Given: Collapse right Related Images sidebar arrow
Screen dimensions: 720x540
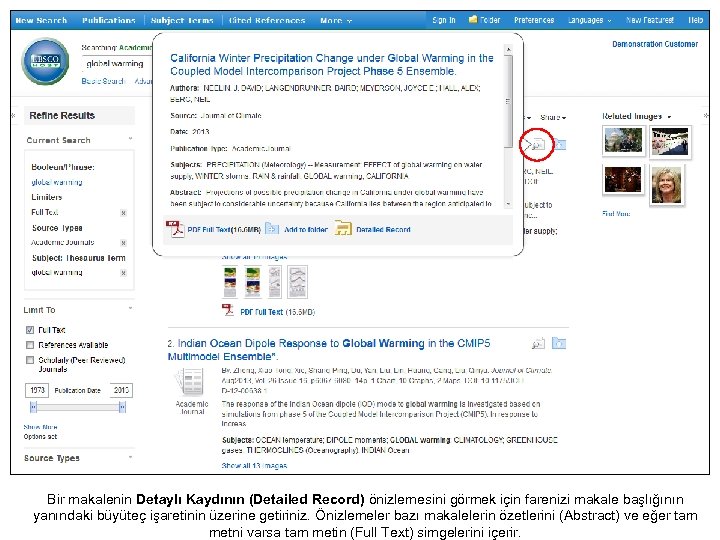Looking at the screenshot, I should coord(706,116).
